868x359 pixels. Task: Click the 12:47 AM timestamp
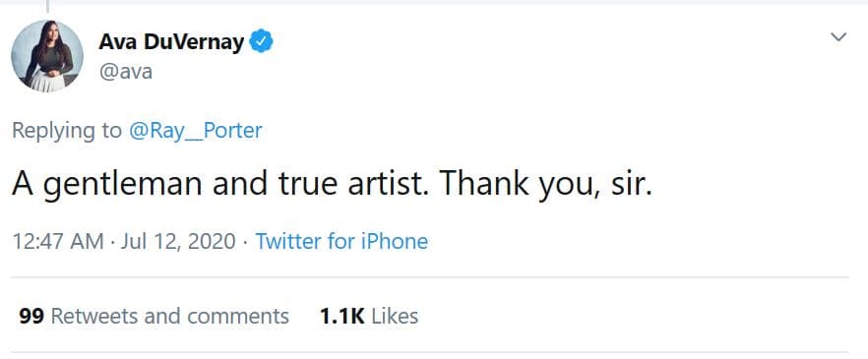tap(57, 242)
